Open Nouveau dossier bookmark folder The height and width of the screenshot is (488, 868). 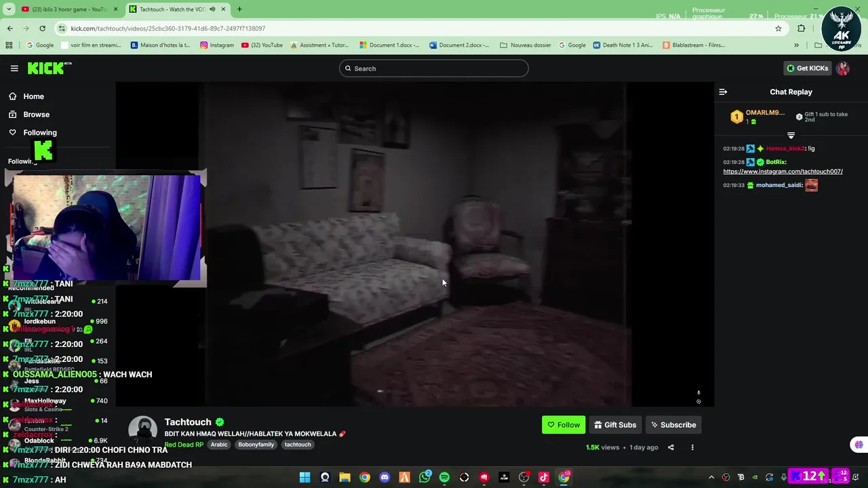[x=526, y=45]
